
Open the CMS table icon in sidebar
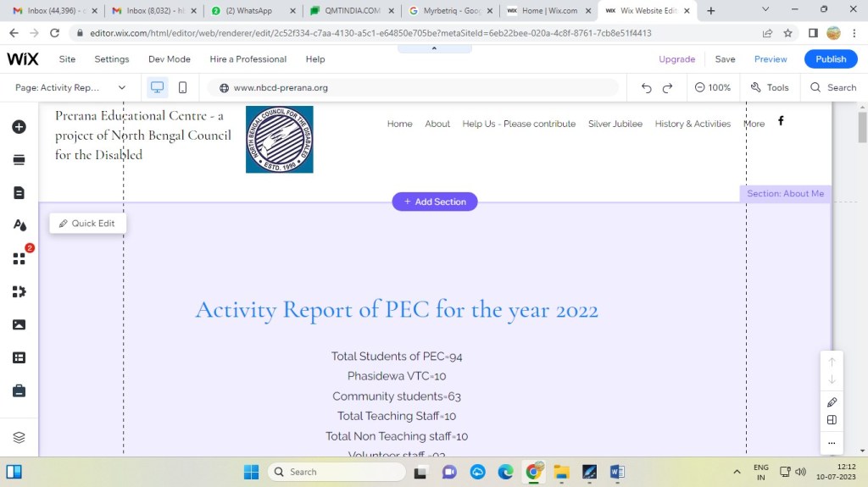[19, 357]
